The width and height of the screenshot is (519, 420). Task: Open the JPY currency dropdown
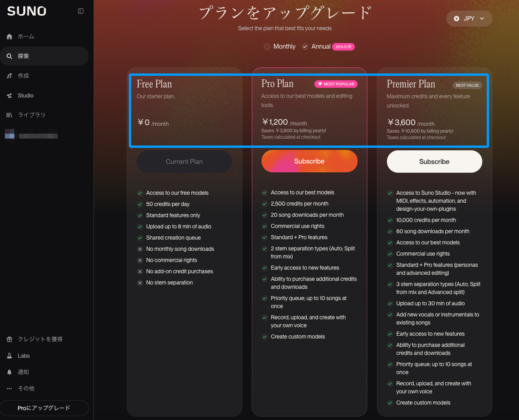[469, 18]
